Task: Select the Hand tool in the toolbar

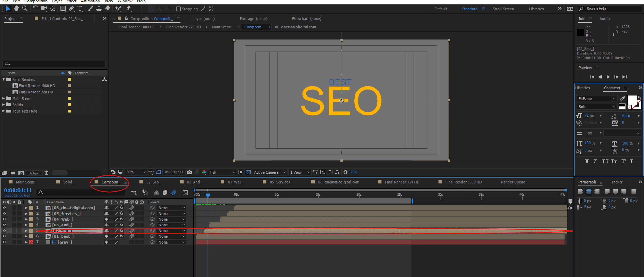Action: pyautogui.click(x=16, y=9)
